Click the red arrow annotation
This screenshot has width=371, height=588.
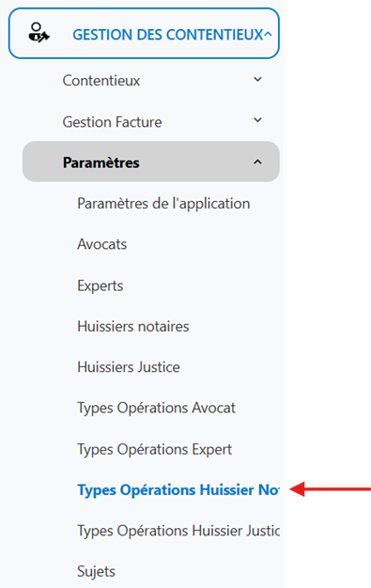[x=330, y=489]
